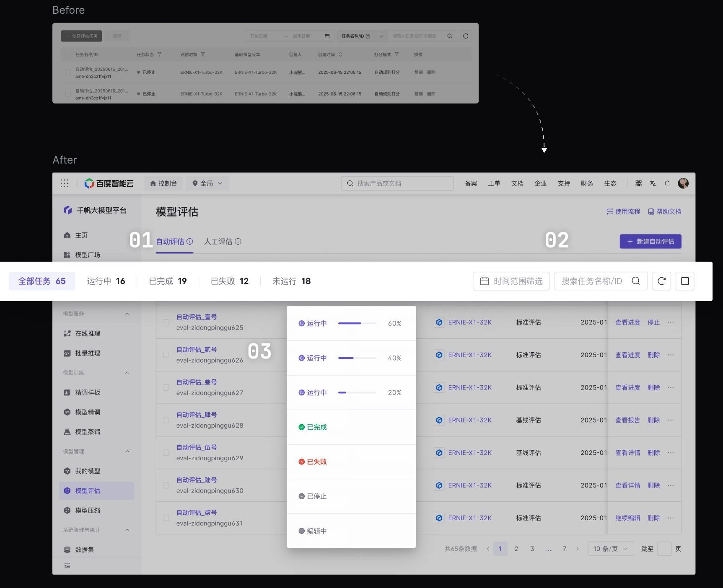Select checkbox for 自动评估_伍号 row
Image resolution: width=723 pixels, height=588 pixels.
166,453
